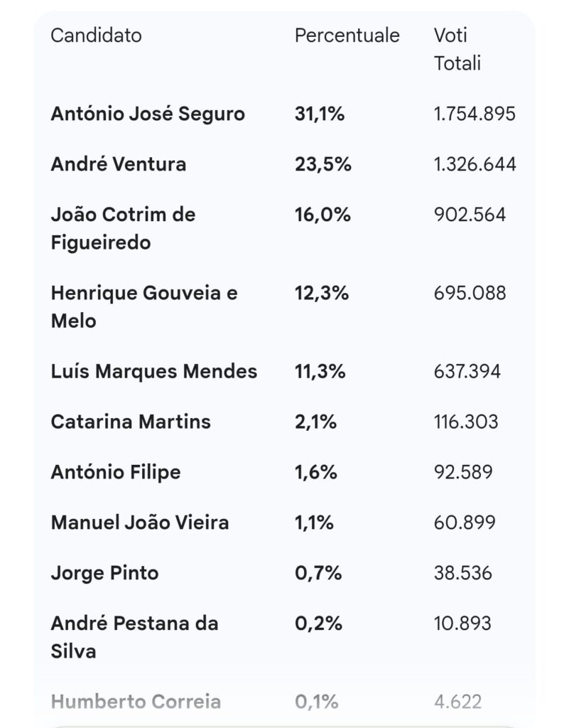Click the 637.394 votes figure
The height and width of the screenshot is (728, 569).
point(467,371)
